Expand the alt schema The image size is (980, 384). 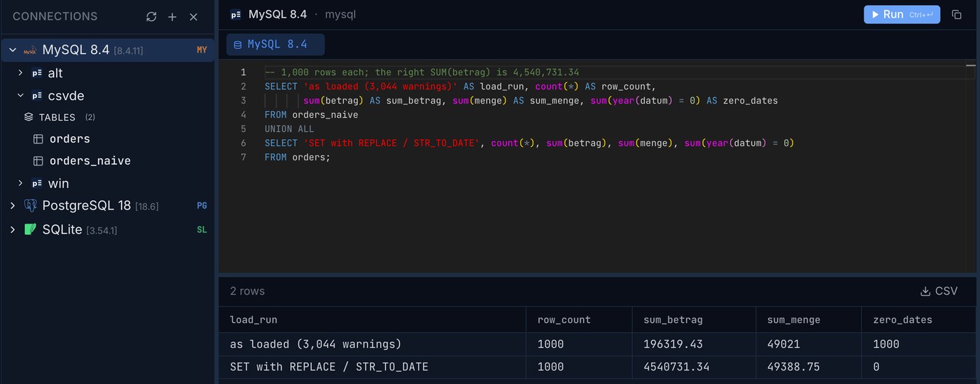(21, 73)
